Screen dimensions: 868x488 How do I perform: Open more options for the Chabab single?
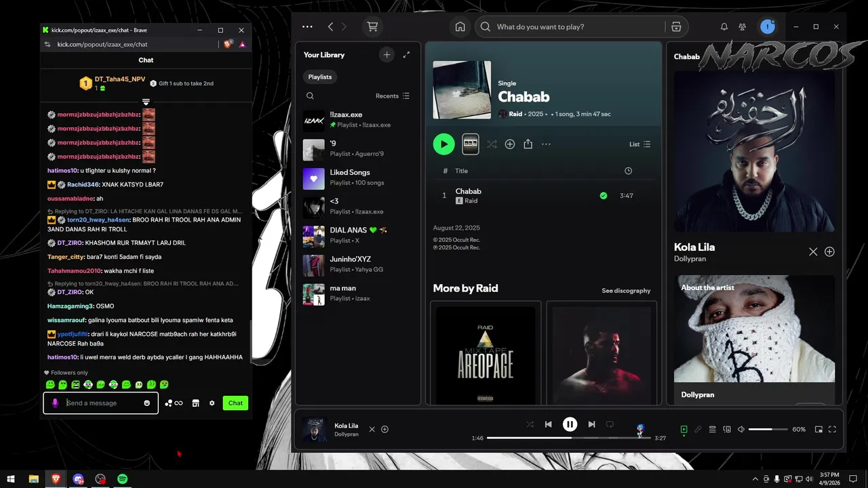pos(546,144)
